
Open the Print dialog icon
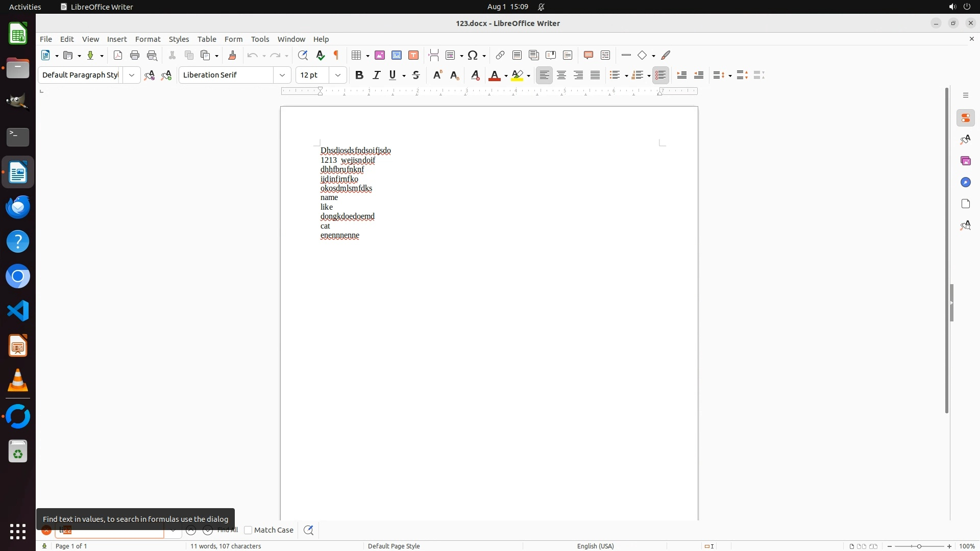(135, 55)
